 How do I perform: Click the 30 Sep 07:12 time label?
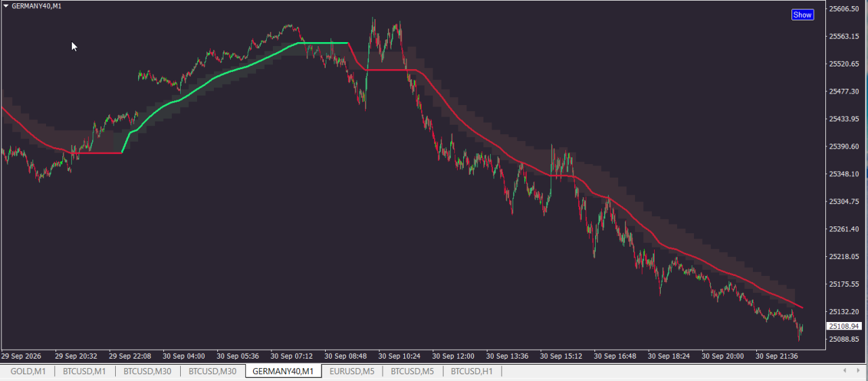[292, 356]
